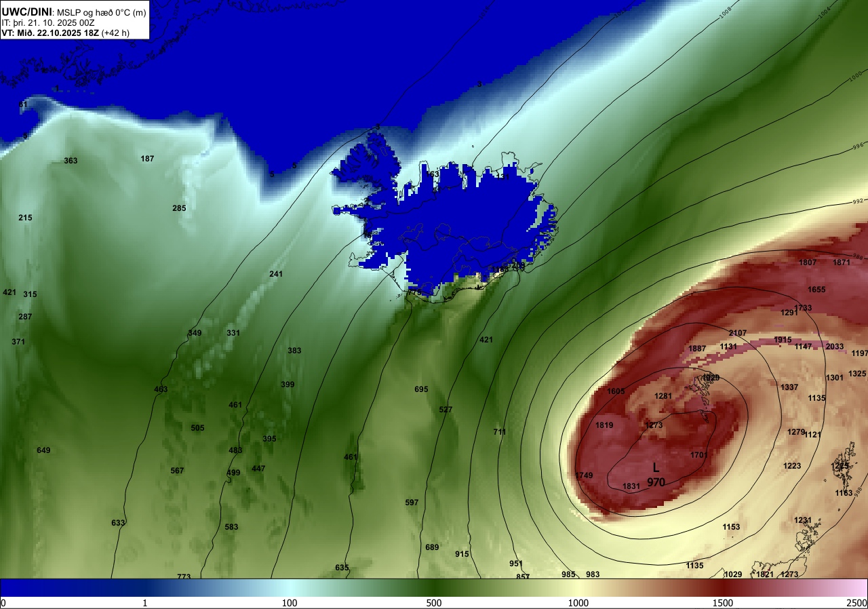Click the 1004 isobar label
Image resolution: width=868 pixels, height=609 pixels.
pyautogui.click(x=825, y=12)
